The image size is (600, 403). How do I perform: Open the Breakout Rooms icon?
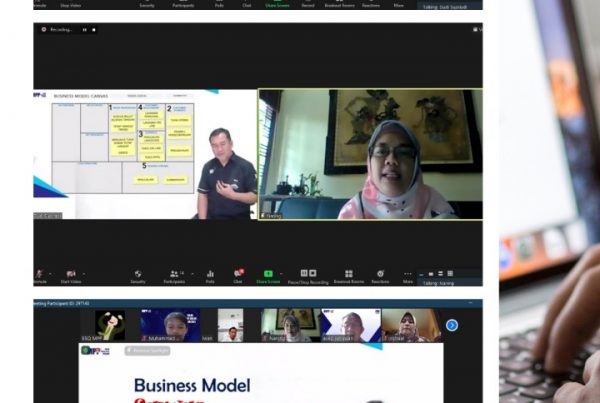pyautogui.click(x=348, y=273)
